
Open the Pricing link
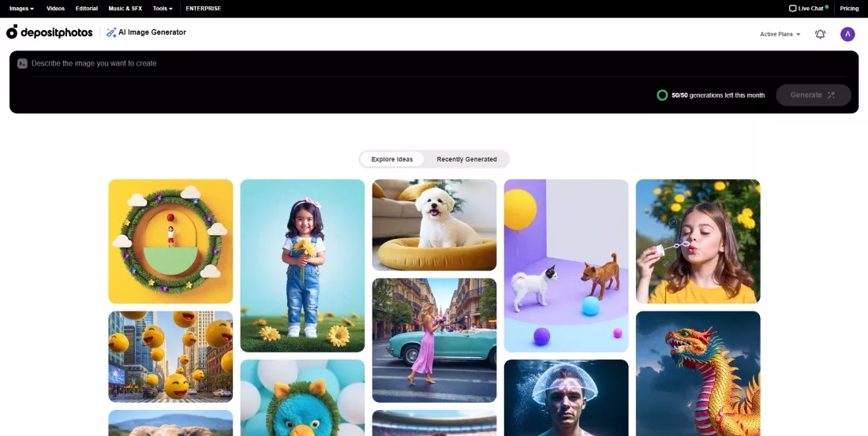tap(849, 9)
